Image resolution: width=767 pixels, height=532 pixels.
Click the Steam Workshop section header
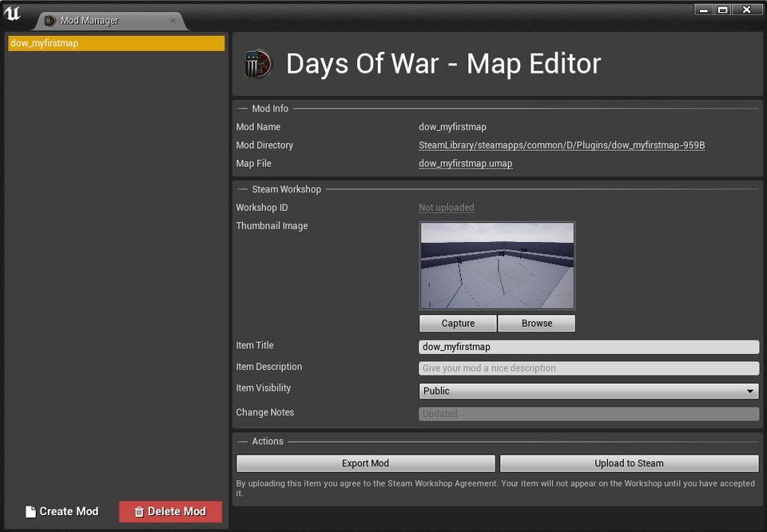click(286, 189)
